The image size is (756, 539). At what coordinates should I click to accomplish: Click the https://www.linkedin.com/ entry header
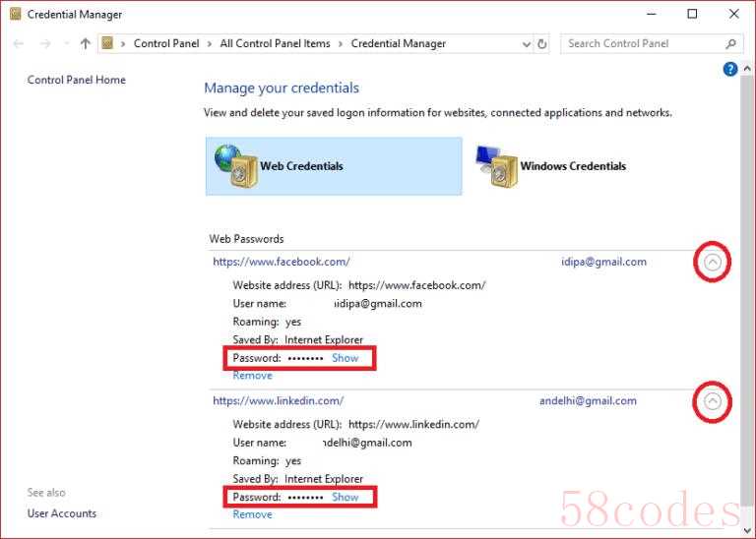click(279, 400)
